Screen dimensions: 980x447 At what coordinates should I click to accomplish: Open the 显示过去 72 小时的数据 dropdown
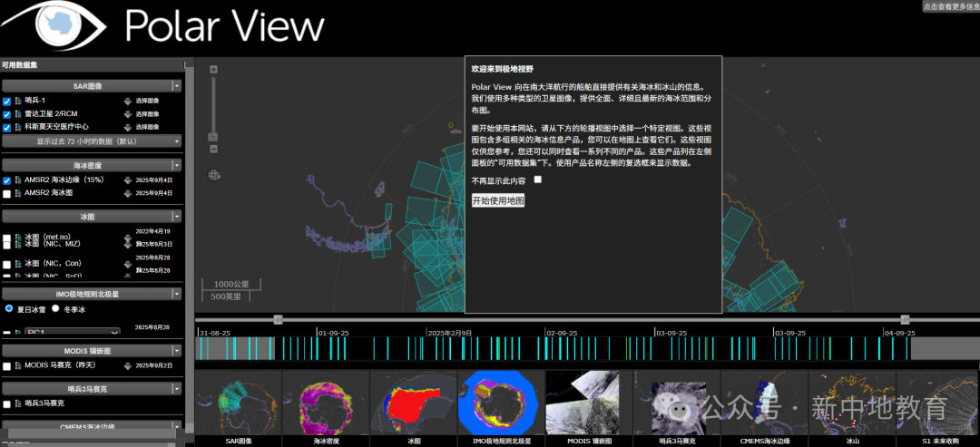tap(92, 141)
